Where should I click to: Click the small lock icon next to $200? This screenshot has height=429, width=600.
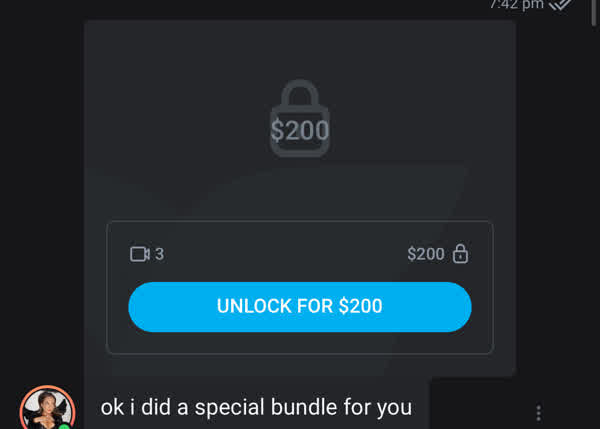(460, 254)
